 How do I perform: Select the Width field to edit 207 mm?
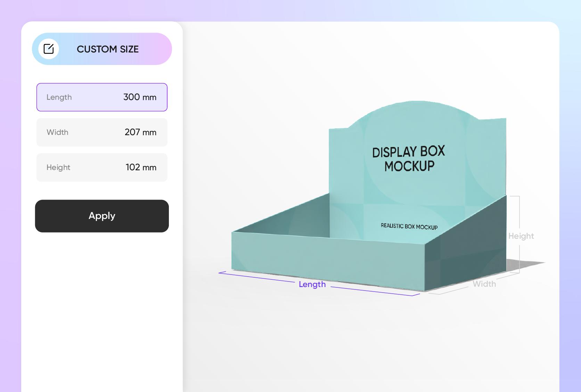pos(102,132)
